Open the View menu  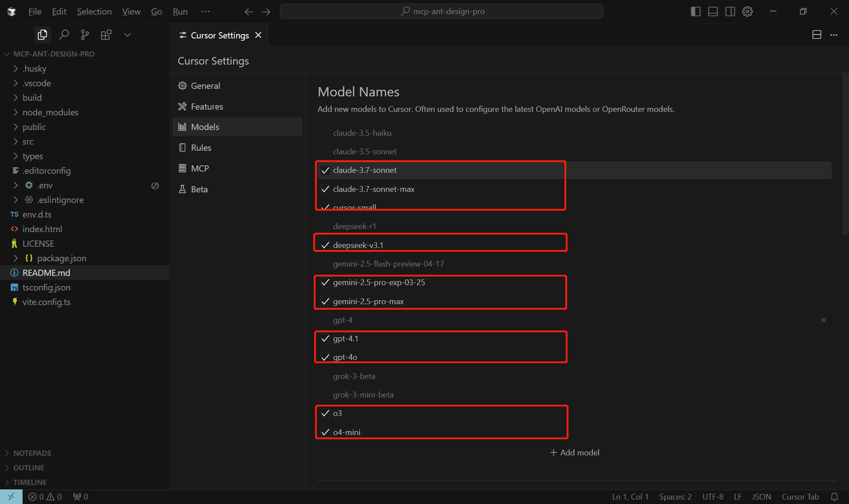pyautogui.click(x=131, y=11)
